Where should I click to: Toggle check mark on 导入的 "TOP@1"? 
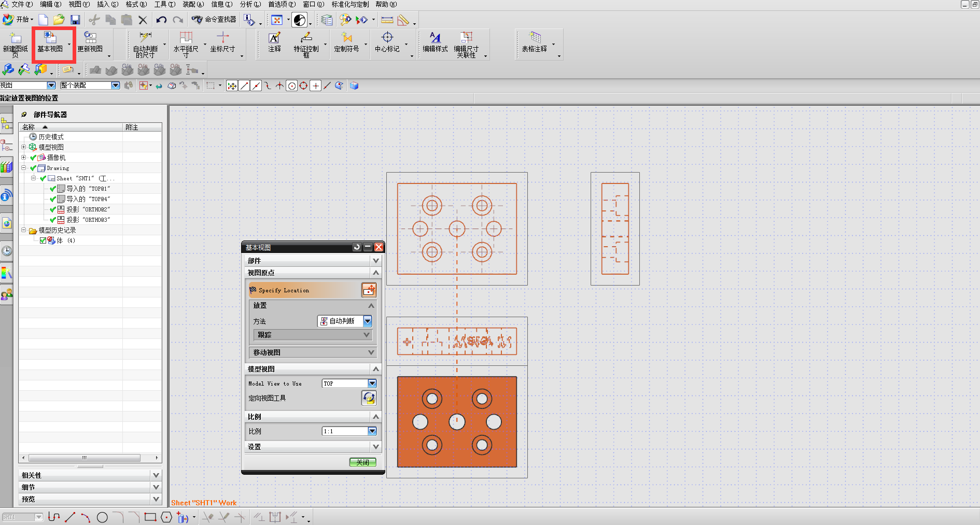click(x=52, y=189)
